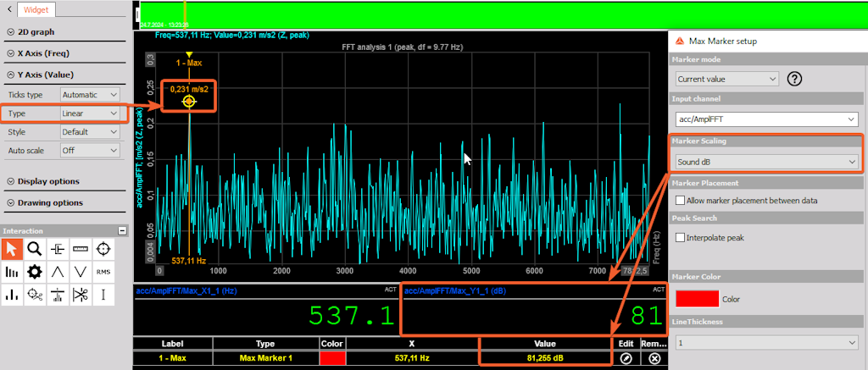Click the FFT analysis 1 graph title
This screenshot has width=868, height=370.
click(403, 47)
